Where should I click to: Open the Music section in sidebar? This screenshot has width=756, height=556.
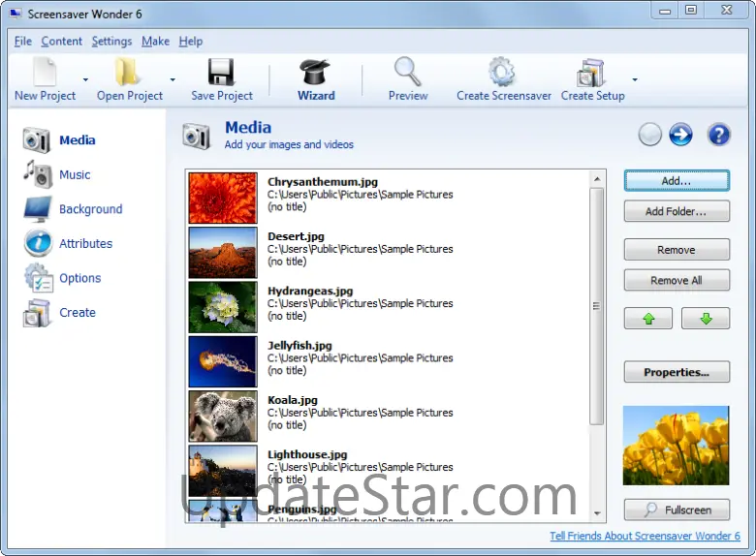pos(74,175)
